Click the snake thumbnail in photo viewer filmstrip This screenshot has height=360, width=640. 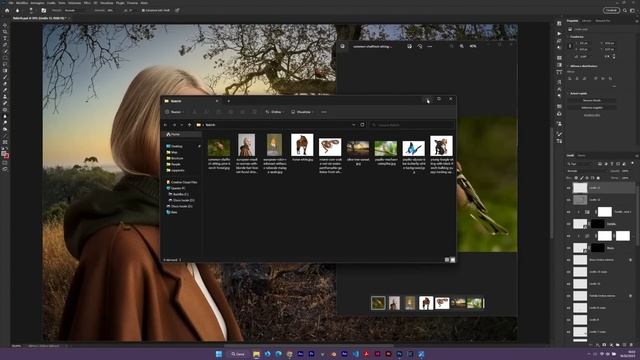[442, 303]
